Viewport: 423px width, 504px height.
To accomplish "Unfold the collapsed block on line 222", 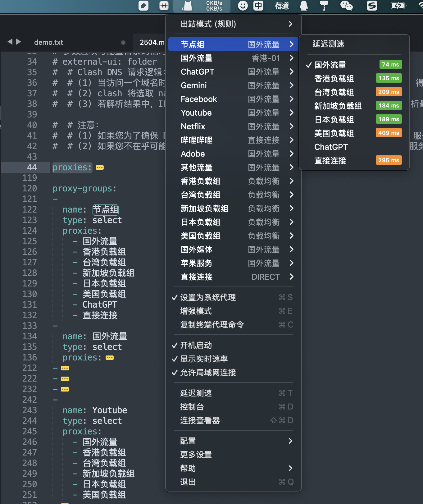I will pos(65,379).
